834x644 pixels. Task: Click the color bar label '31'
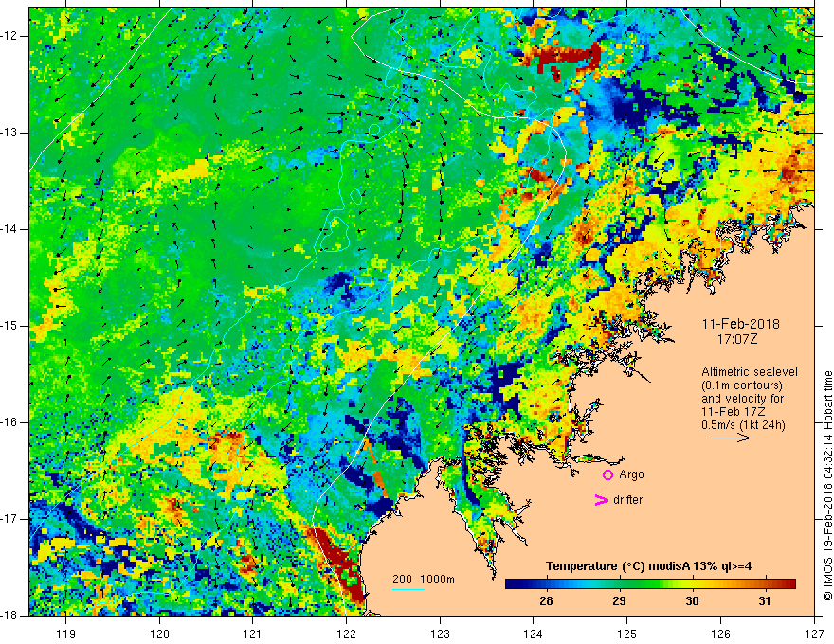(x=764, y=601)
